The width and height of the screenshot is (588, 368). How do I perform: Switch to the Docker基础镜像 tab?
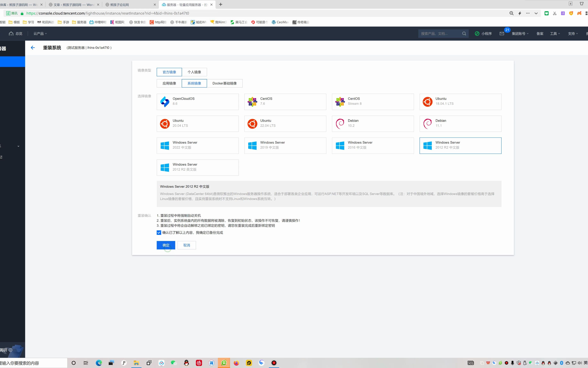(x=224, y=83)
